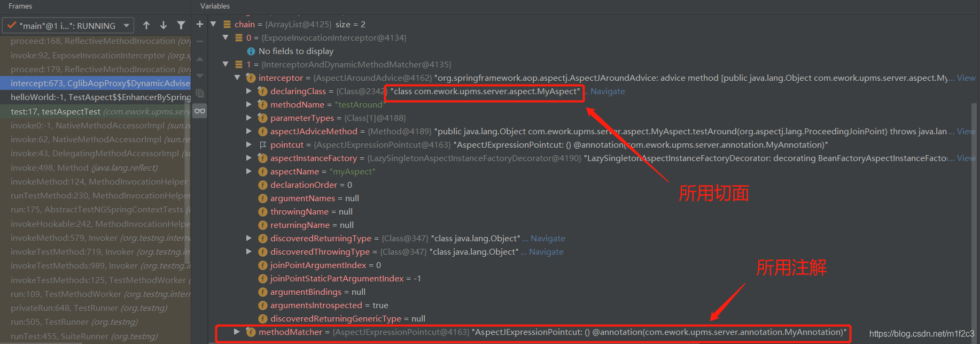This screenshot has height=344, width=980.
Task: Toggle the show watches glasses icon
Action: click(x=200, y=111)
